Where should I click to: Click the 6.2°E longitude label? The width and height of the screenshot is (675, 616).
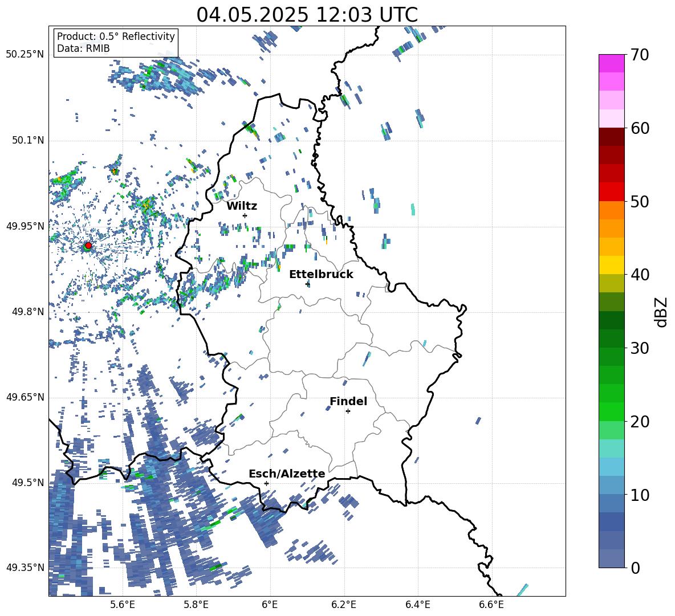tap(344, 605)
